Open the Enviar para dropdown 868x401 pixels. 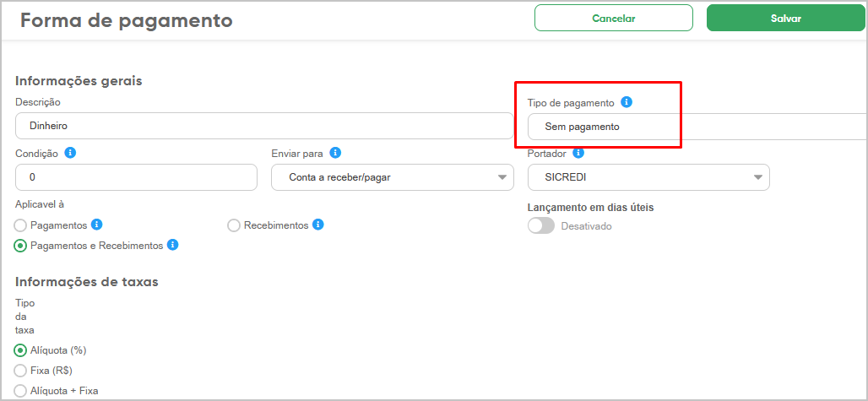point(393,177)
